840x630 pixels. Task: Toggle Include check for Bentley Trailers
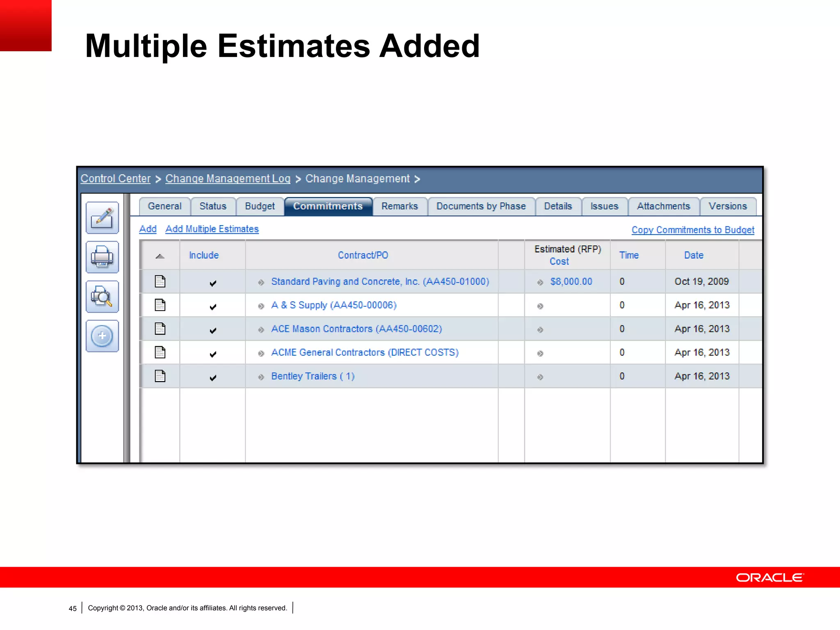213,378
